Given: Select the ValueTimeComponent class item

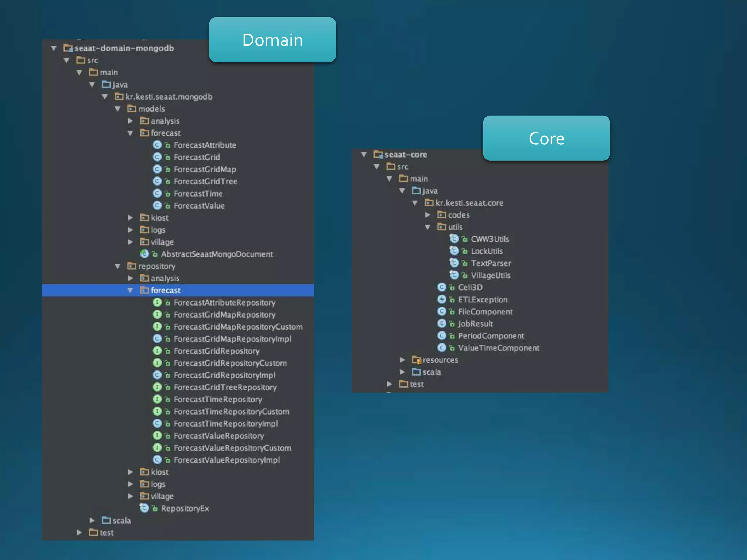Looking at the screenshot, I should (x=498, y=348).
